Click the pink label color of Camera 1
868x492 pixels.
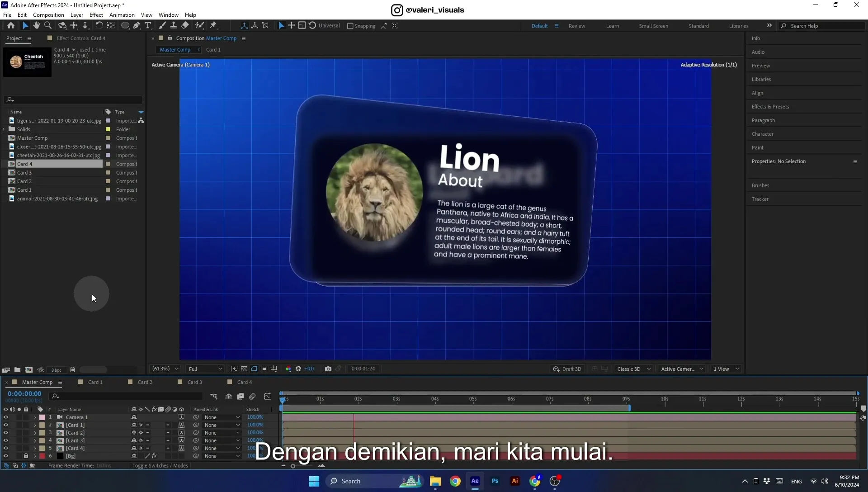click(42, 417)
